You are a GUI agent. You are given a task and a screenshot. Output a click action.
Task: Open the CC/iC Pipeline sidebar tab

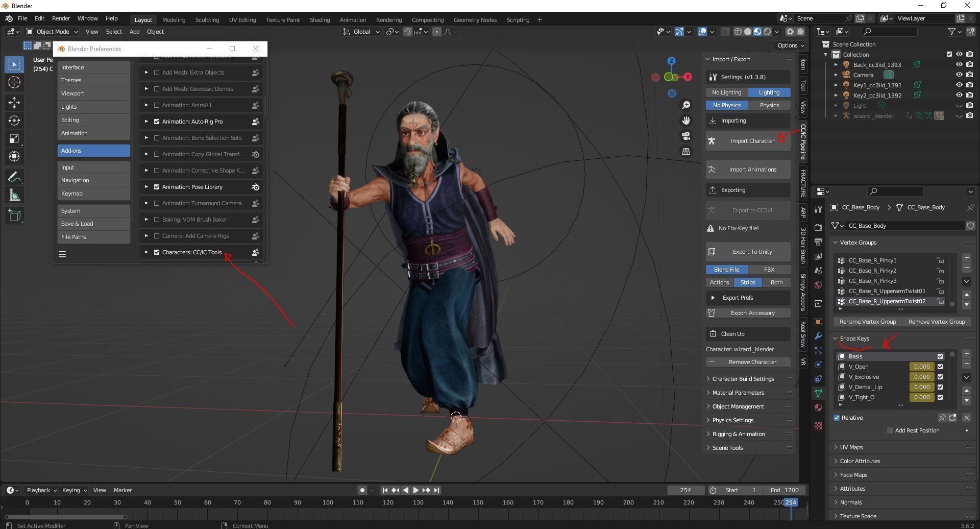coord(803,141)
